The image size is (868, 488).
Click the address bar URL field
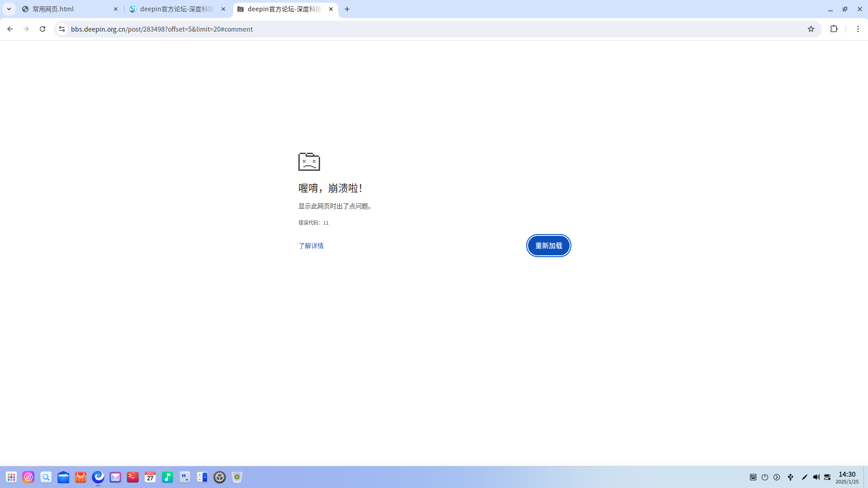pyautogui.click(x=407, y=29)
